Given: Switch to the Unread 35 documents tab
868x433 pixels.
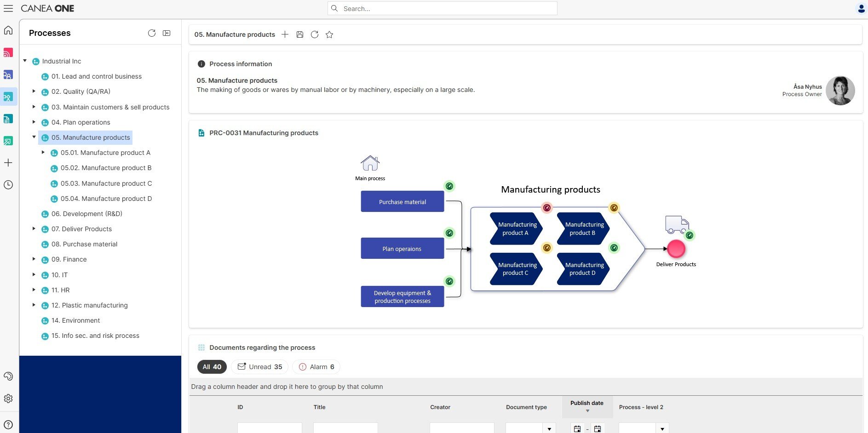Looking at the screenshot, I should click(259, 367).
